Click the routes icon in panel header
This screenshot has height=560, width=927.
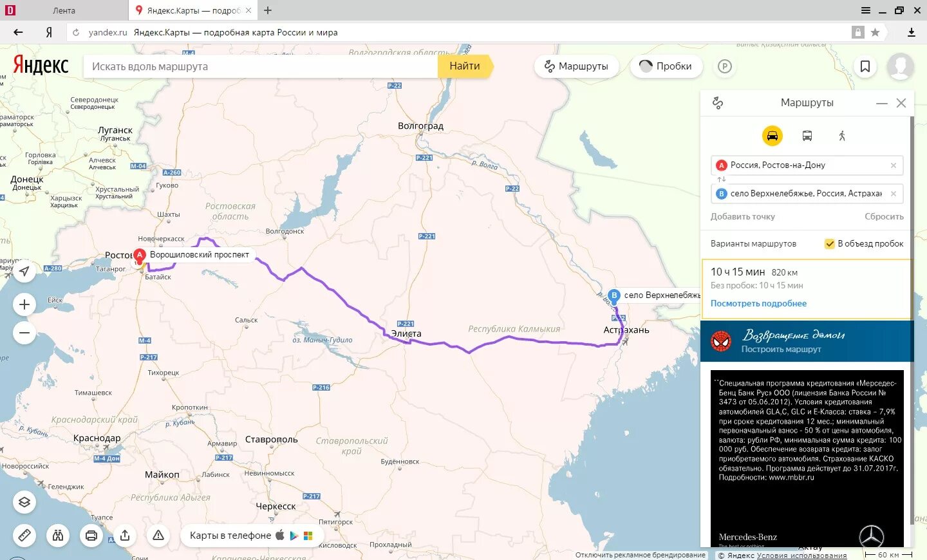tap(718, 103)
